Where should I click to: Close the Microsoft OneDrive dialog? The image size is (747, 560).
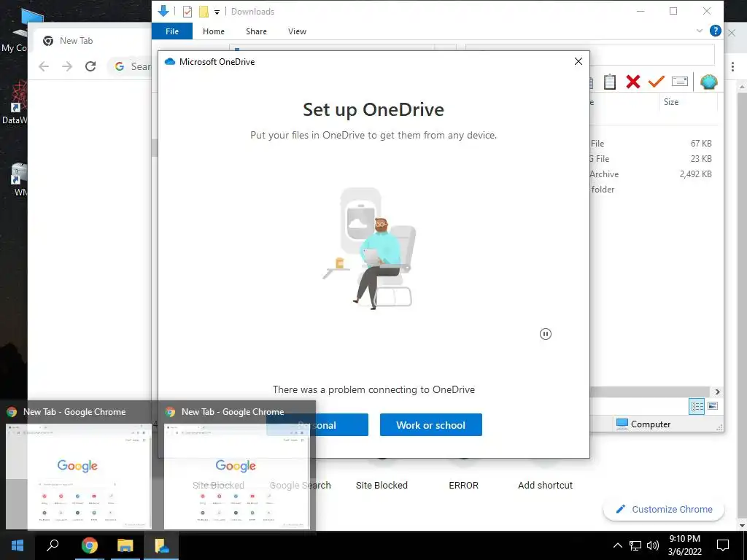click(x=578, y=61)
